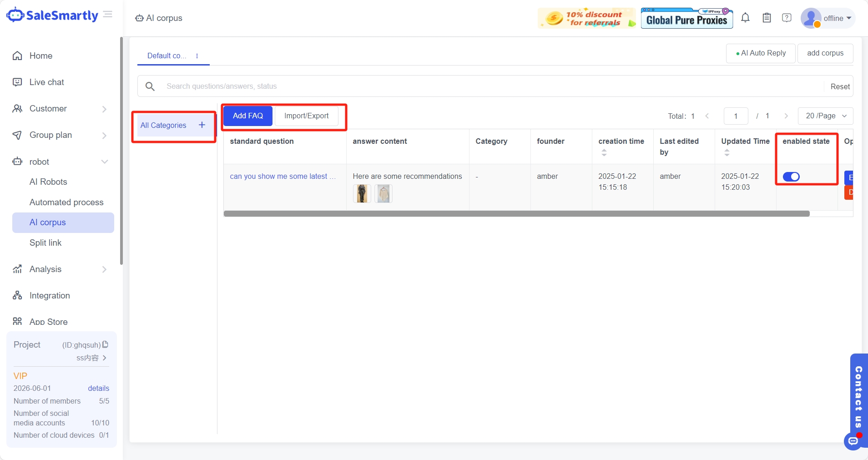Click the Import/Export button
The width and height of the screenshot is (868, 460).
(306, 116)
